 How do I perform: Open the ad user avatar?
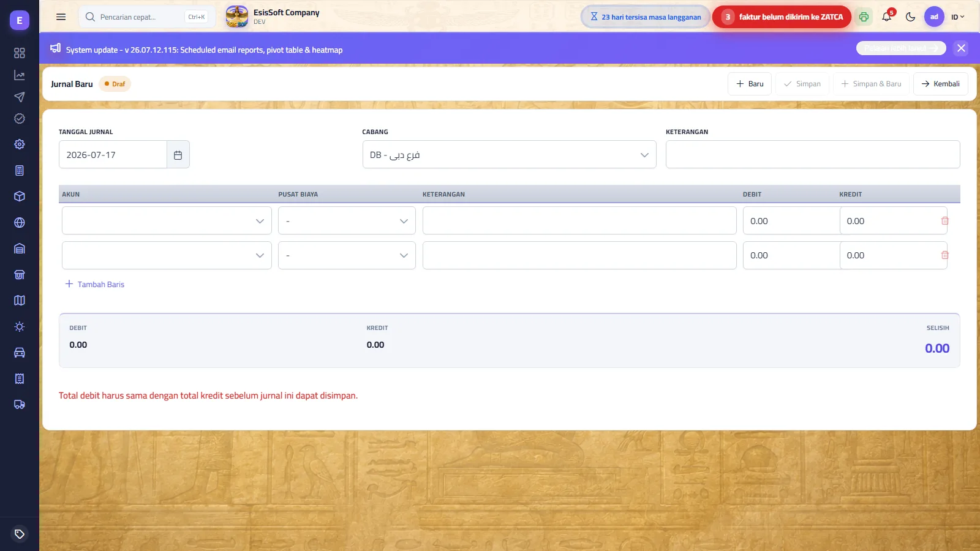(934, 17)
